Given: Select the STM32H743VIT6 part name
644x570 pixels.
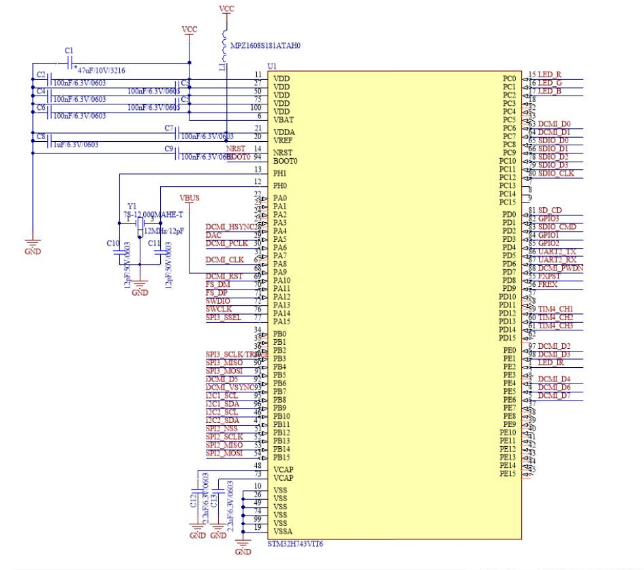Looking at the screenshot, I should coord(295,544).
